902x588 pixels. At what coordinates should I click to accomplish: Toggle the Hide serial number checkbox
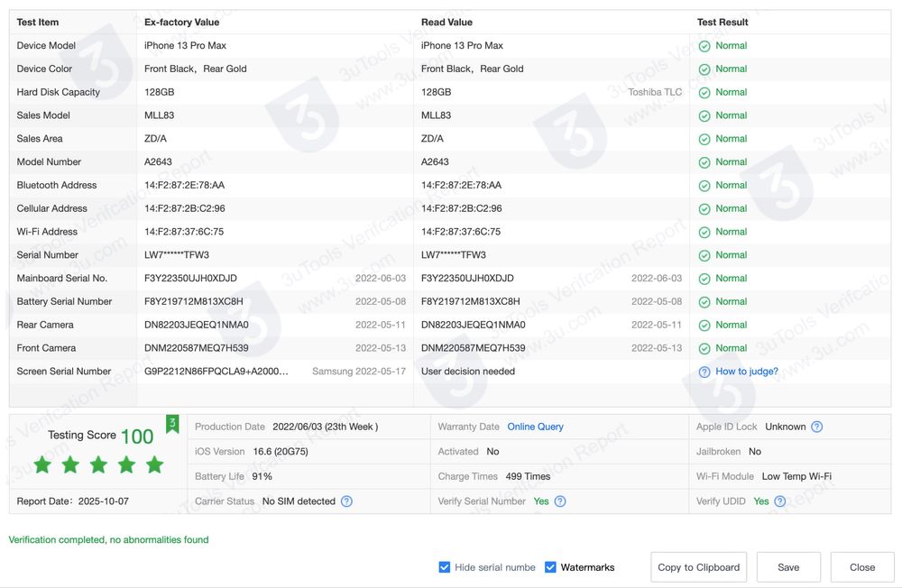coord(444,567)
